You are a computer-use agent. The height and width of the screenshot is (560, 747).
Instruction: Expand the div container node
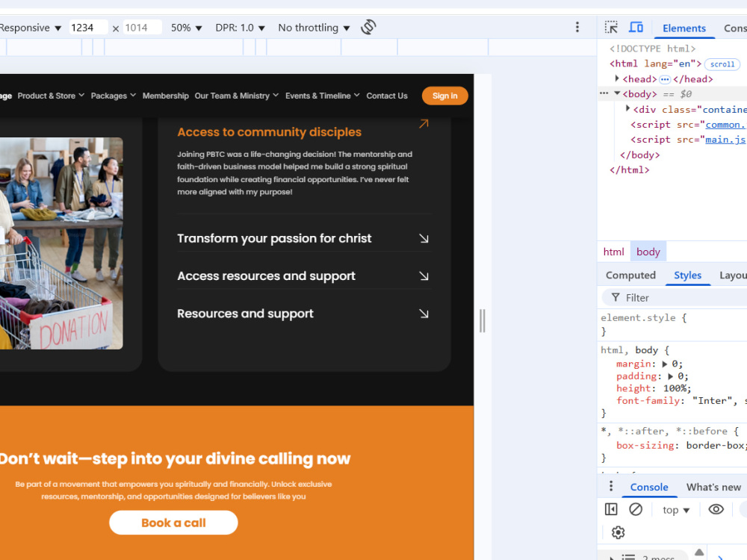[x=628, y=108]
